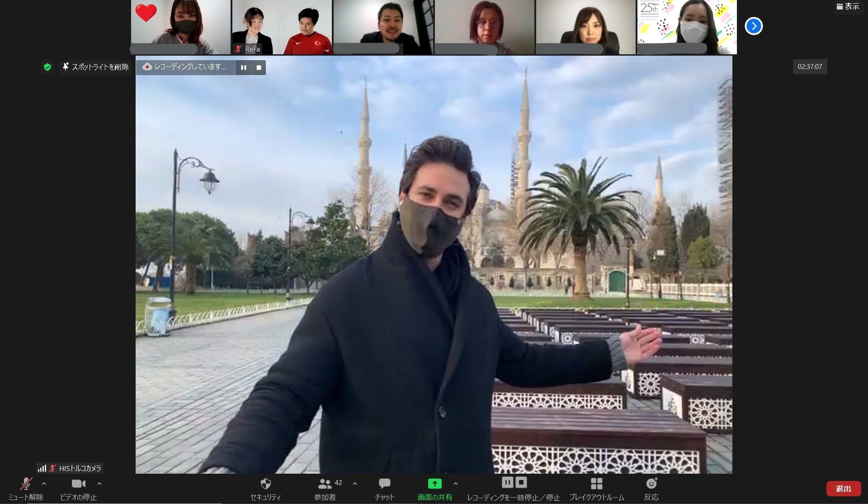The width and height of the screenshot is (868, 504).
Task: Open video options arrow beside camera
Action: tap(99, 484)
